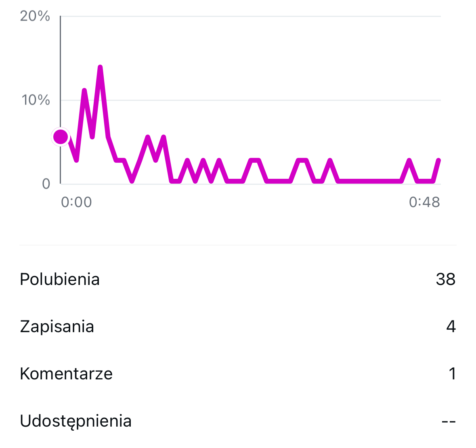Viewport: 476px width, 448px height.
Task: Click the first peak before the tallest one
Action: tap(84, 91)
